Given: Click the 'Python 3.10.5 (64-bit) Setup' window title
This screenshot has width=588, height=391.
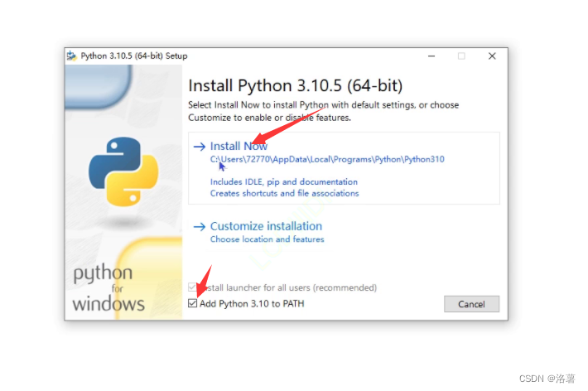Looking at the screenshot, I should point(134,56).
